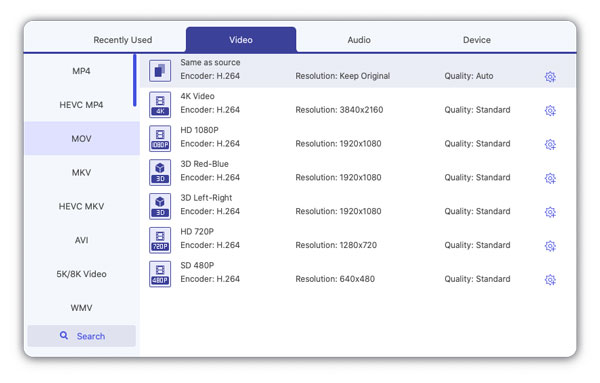Click the Search field in format list

click(x=82, y=336)
